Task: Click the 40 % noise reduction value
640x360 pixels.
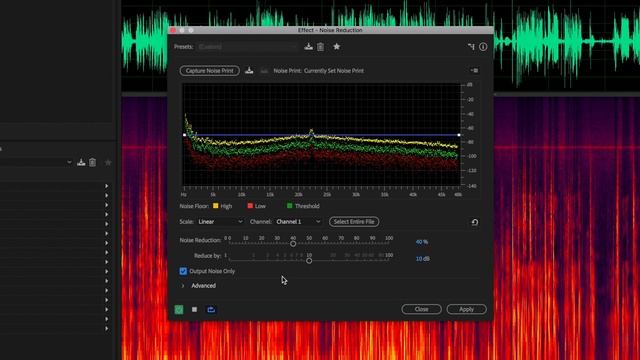Action: tap(422, 242)
